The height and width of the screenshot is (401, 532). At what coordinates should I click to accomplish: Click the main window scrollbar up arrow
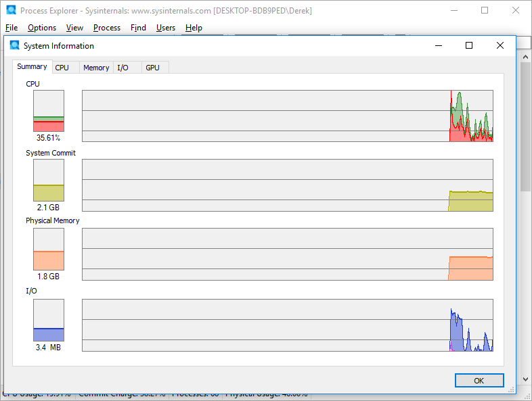[525, 57]
